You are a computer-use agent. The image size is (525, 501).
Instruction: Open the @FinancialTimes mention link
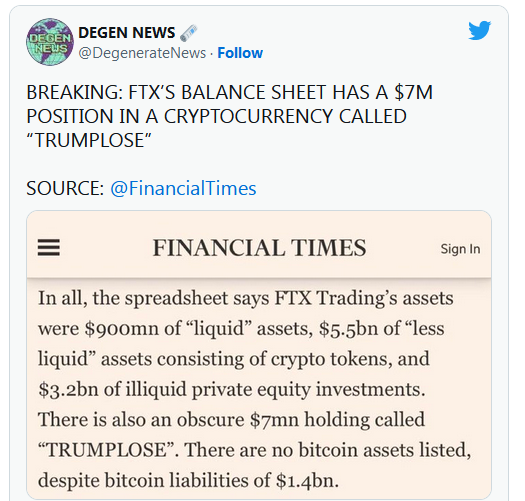point(183,188)
